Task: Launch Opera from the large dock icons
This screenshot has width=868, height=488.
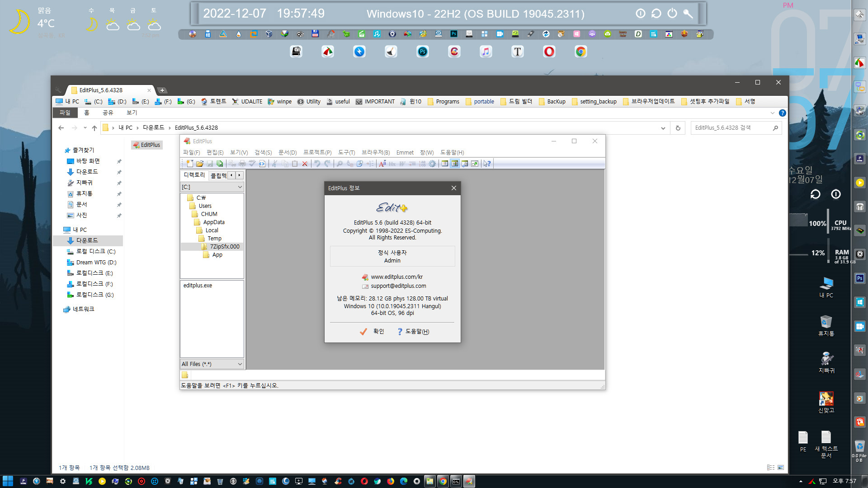Action: pos(549,52)
